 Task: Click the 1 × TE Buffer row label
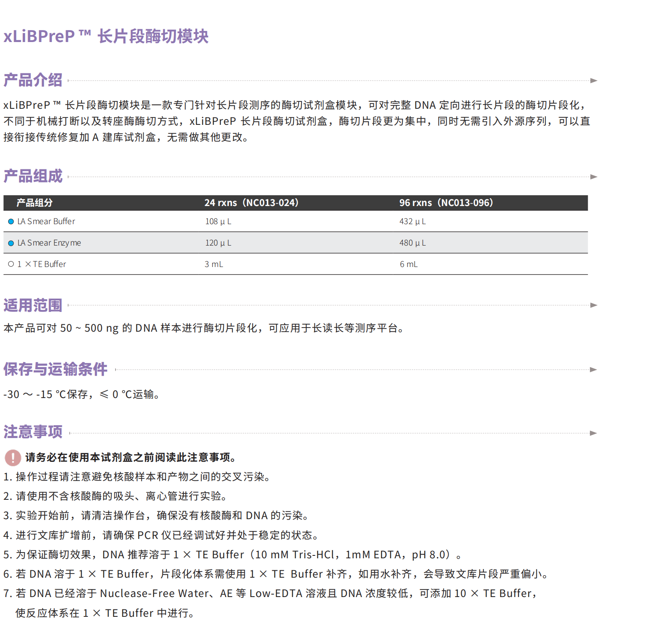pos(42,264)
